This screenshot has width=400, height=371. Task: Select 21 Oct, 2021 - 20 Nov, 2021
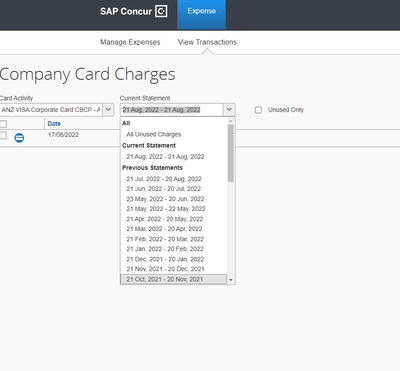[x=173, y=279]
